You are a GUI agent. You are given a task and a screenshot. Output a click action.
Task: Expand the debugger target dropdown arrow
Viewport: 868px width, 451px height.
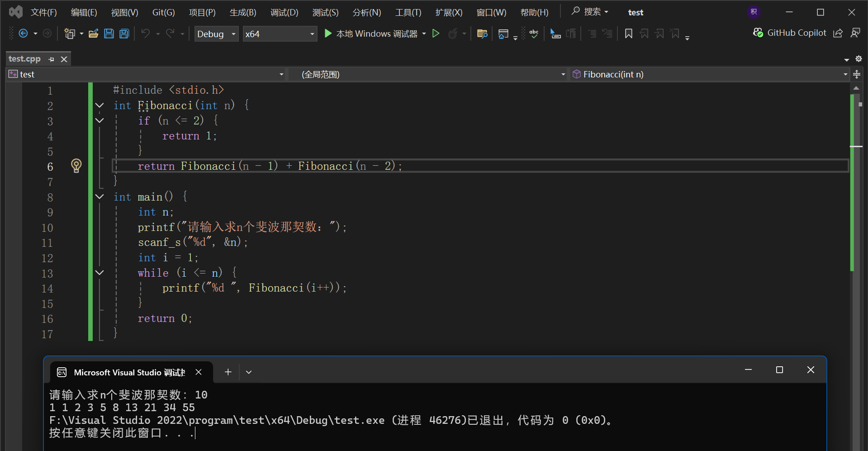[424, 34]
